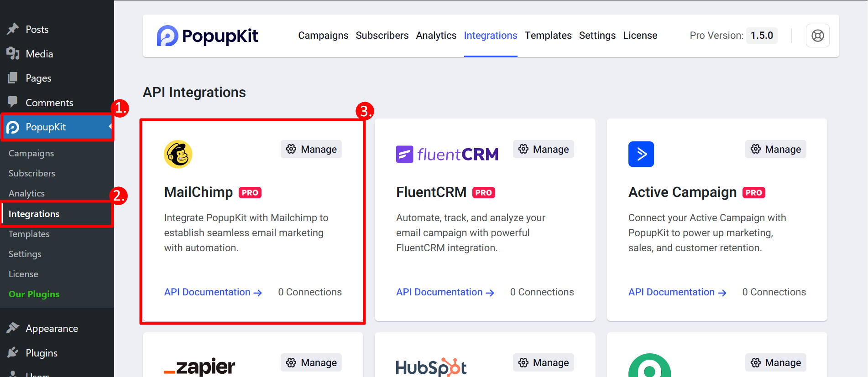Click the Pages icon in sidebar
The image size is (868, 377).
point(13,78)
